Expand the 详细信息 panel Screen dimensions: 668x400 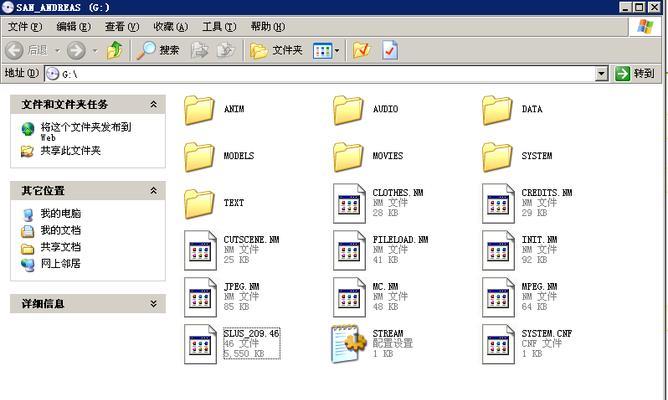click(x=153, y=304)
